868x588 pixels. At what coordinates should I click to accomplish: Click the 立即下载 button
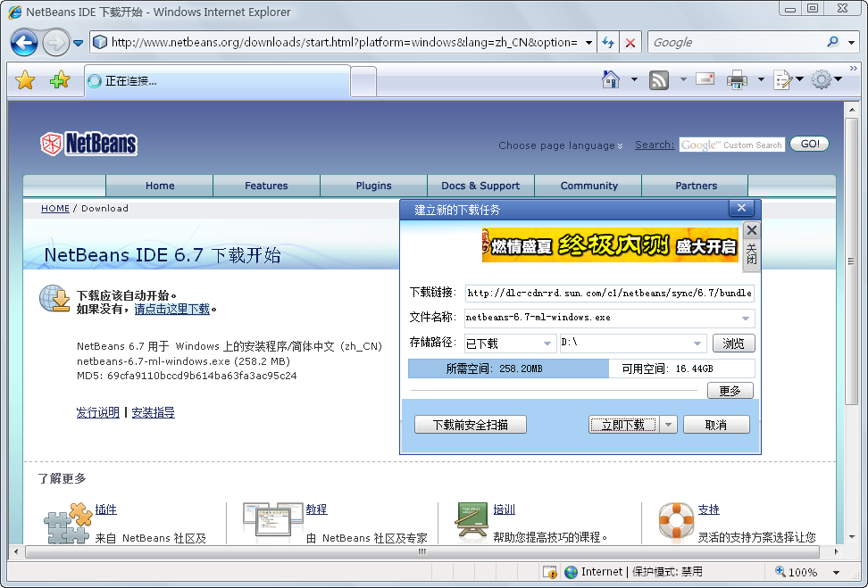(623, 425)
